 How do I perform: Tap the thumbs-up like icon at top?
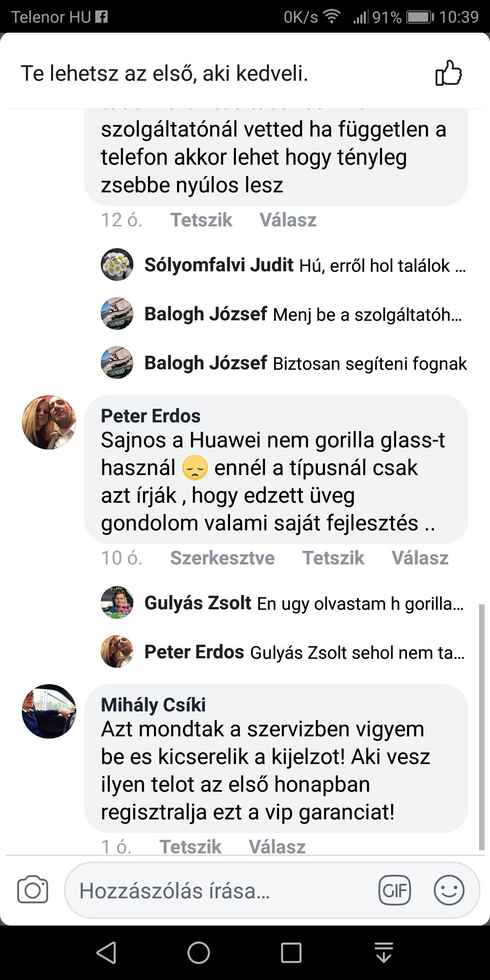click(448, 73)
